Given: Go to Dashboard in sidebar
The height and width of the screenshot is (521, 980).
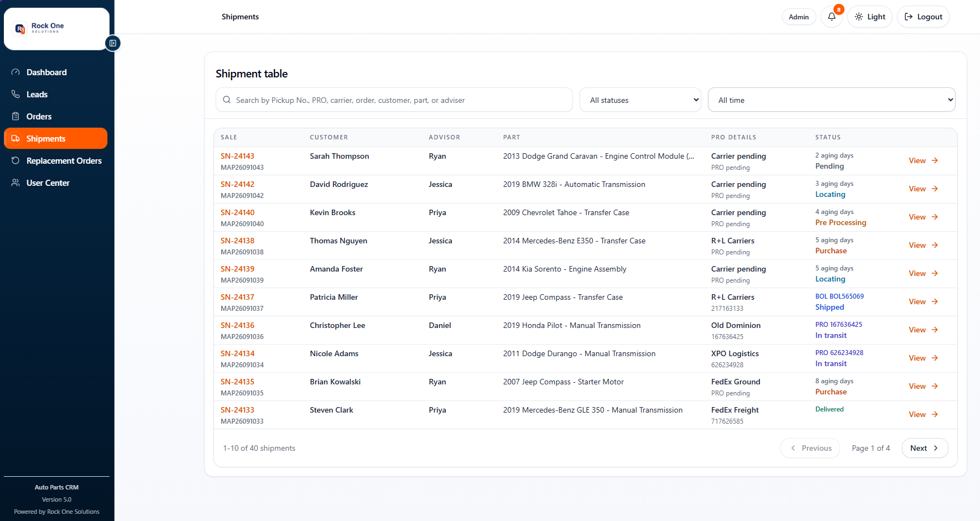Looking at the screenshot, I should point(55,72).
